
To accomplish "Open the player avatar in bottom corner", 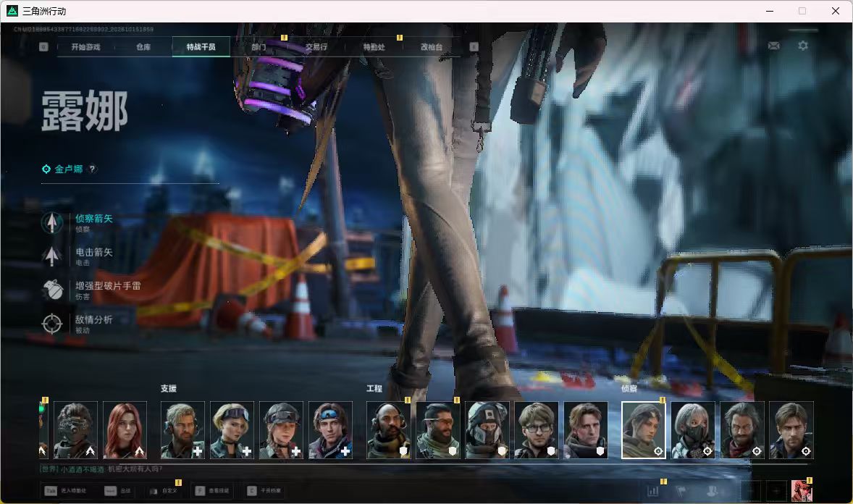I will click(x=802, y=491).
